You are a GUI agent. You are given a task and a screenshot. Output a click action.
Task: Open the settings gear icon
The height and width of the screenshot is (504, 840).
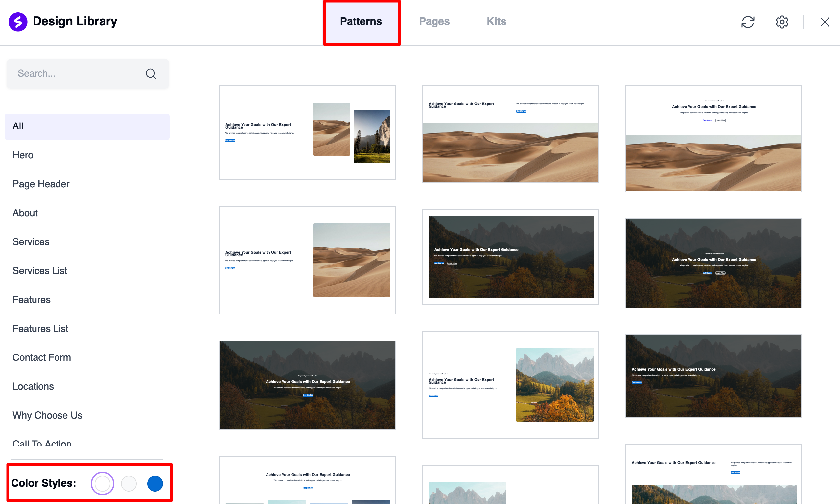pos(782,22)
